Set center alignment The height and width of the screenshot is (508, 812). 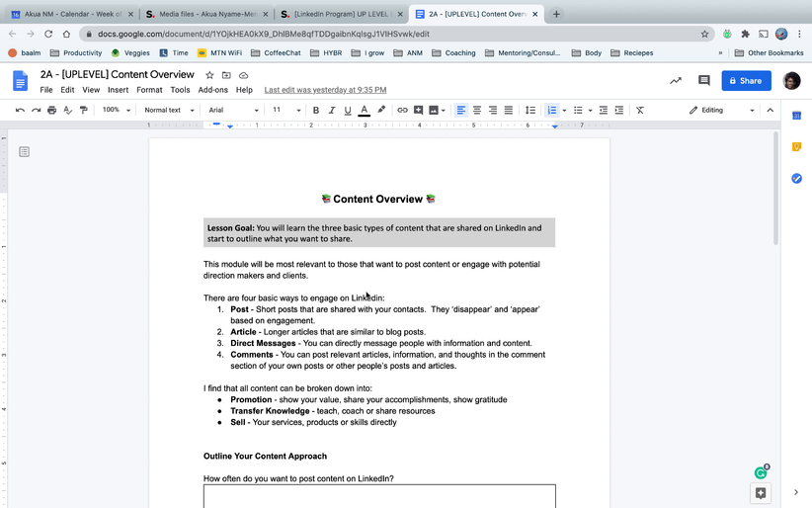477,110
